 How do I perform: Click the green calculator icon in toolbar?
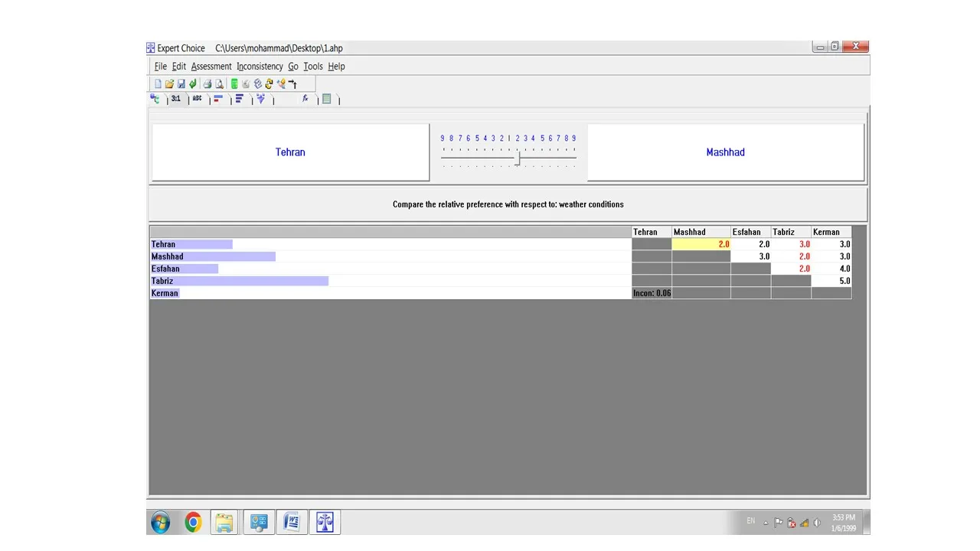coord(234,84)
